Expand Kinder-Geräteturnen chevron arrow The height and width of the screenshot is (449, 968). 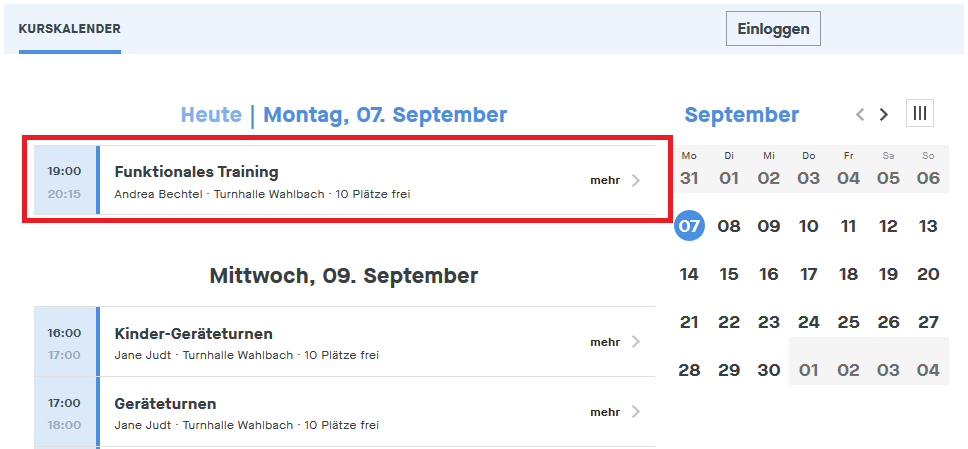point(636,342)
